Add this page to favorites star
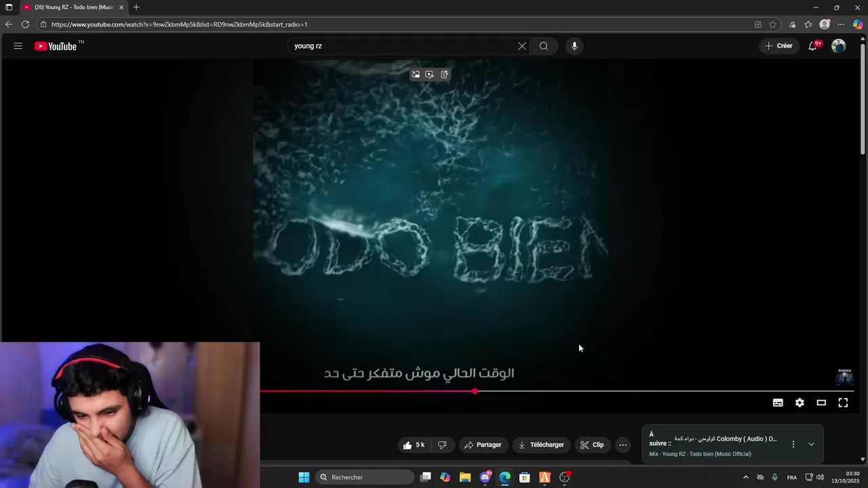Viewport: 868px width, 488px height. [772, 24]
